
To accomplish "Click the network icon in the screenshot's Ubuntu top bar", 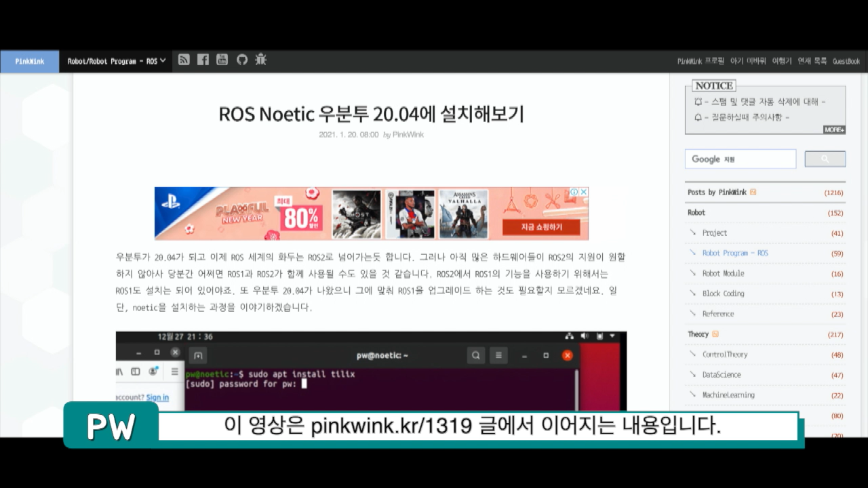I will point(570,336).
